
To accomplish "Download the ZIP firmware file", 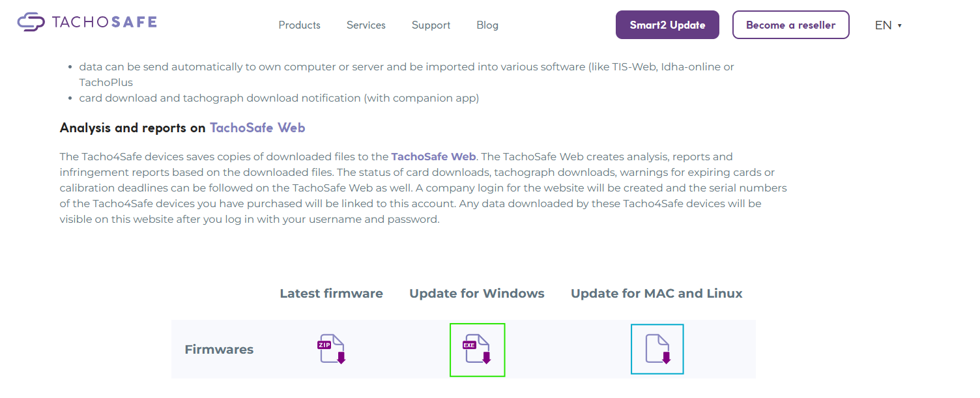I will pyautogui.click(x=331, y=348).
